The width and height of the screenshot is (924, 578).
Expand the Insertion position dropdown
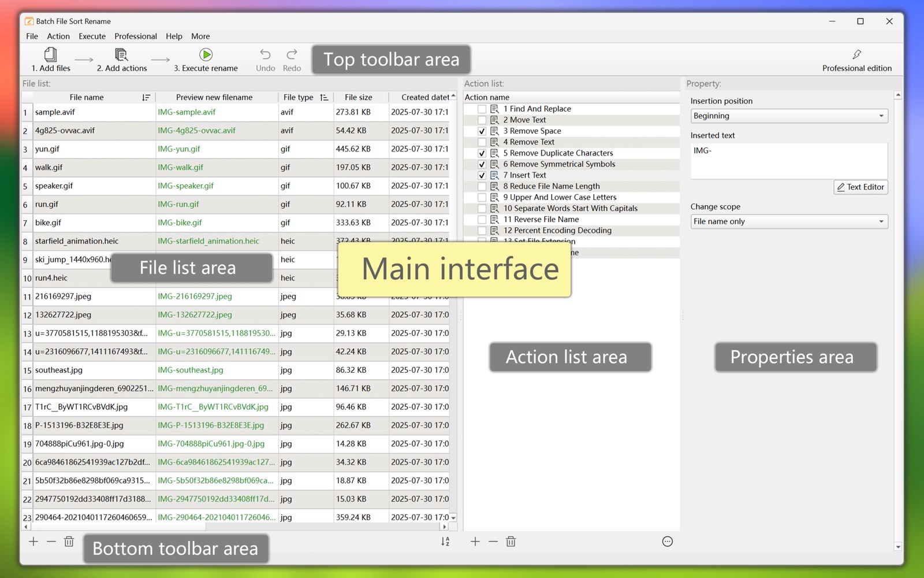[x=789, y=116]
